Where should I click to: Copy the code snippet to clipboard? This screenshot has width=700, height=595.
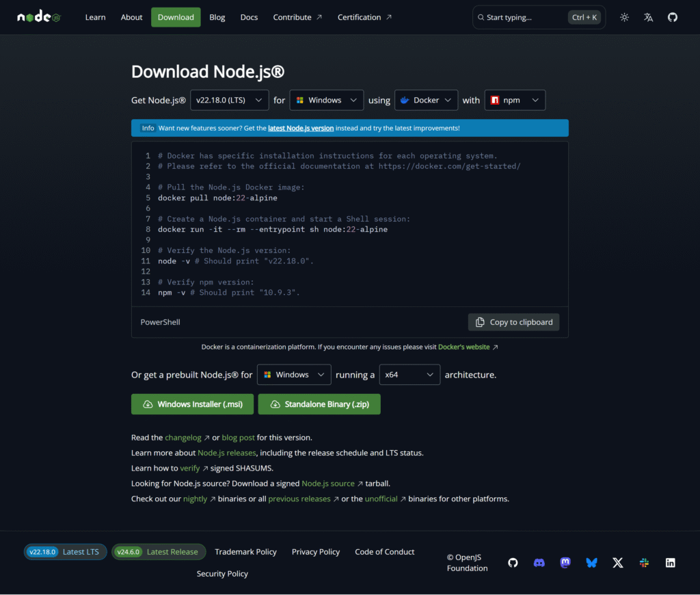[x=513, y=322]
